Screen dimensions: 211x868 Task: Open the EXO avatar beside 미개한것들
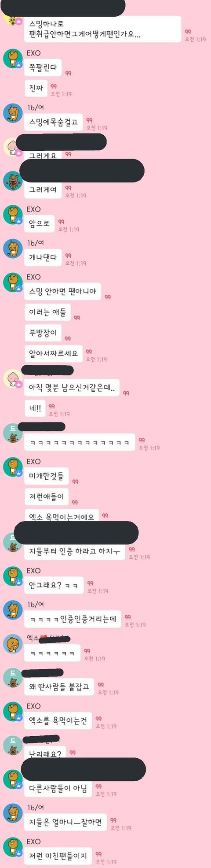click(x=13, y=467)
